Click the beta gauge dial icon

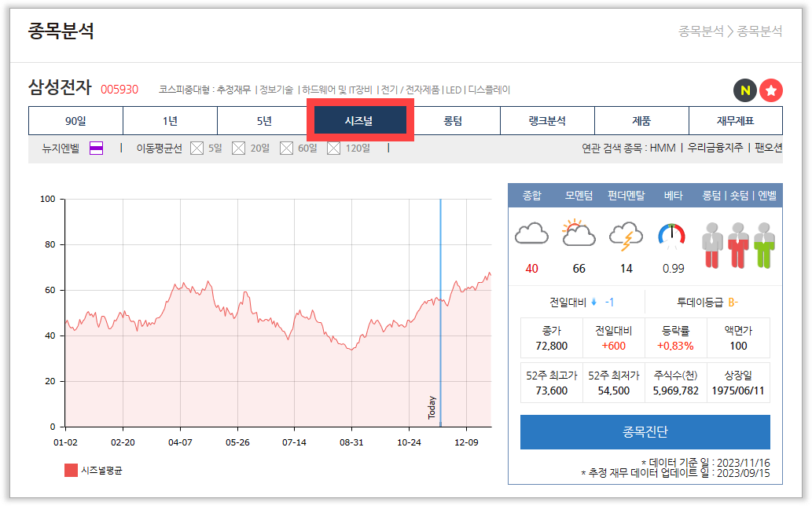pos(672,234)
